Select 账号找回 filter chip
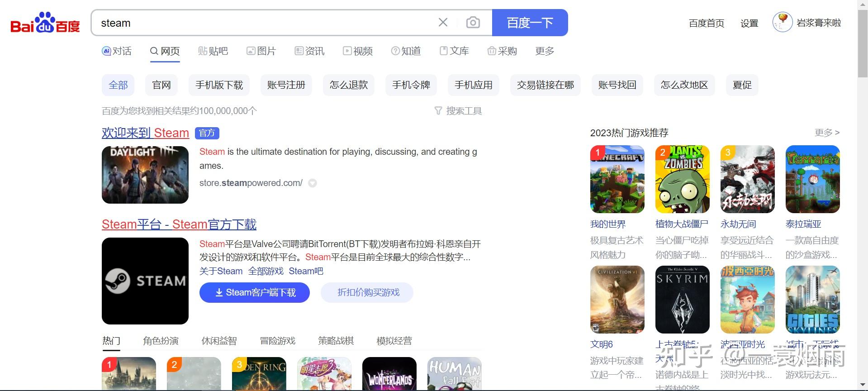868x391 pixels. click(617, 85)
